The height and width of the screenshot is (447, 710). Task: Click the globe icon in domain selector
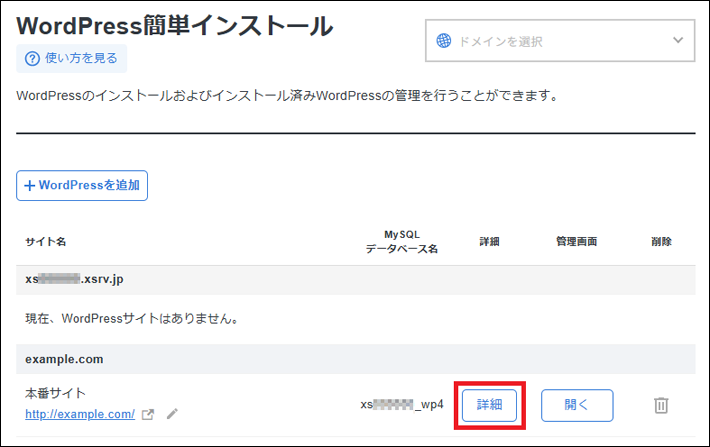pos(443,41)
